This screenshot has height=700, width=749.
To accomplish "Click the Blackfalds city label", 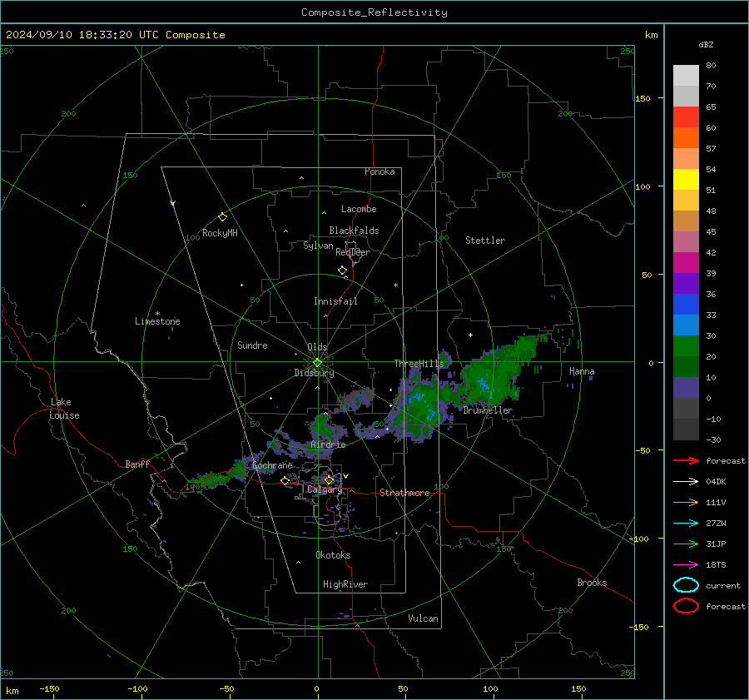I will (354, 231).
